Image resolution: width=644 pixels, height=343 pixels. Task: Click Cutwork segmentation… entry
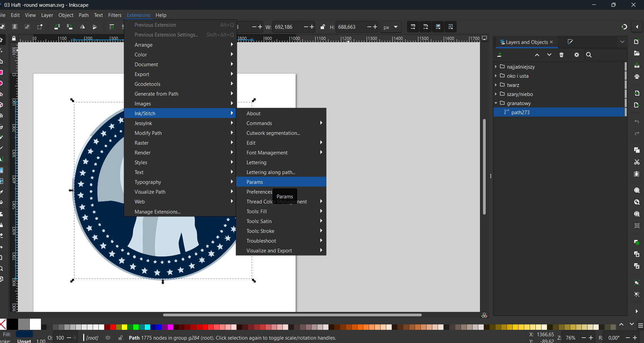[x=281, y=133]
